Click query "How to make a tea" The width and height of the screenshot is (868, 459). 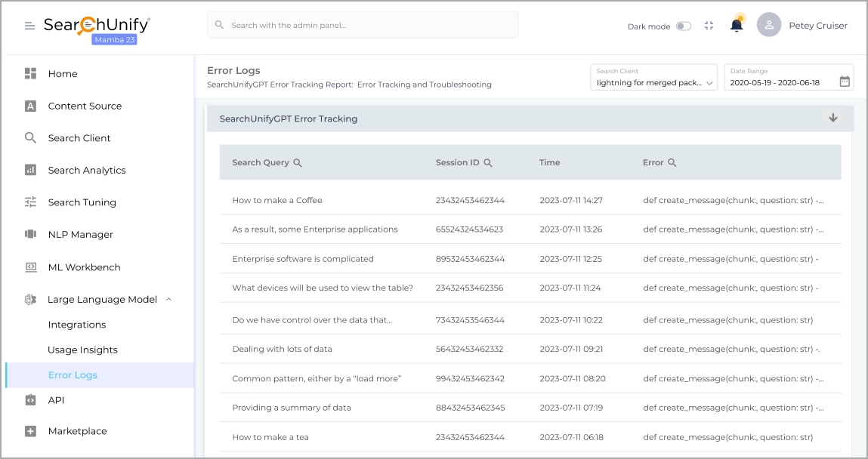(270, 437)
